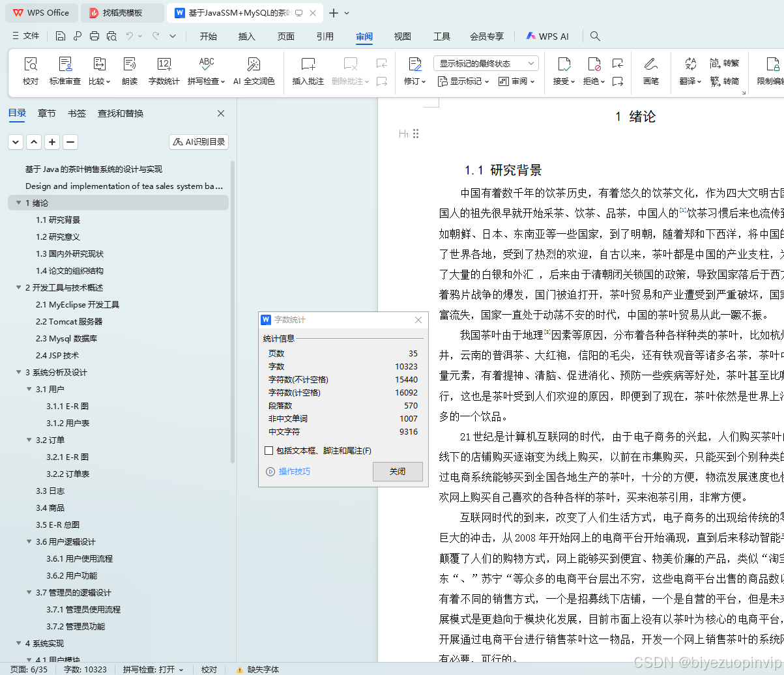
Task: Click 字数: 10323 in status bar
Action: click(x=85, y=669)
